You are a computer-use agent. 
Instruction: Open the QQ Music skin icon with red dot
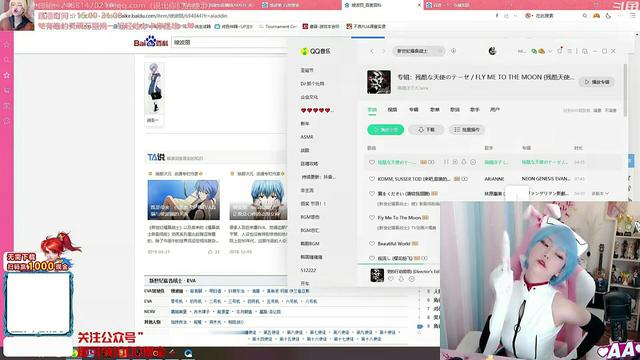coord(560,51)
